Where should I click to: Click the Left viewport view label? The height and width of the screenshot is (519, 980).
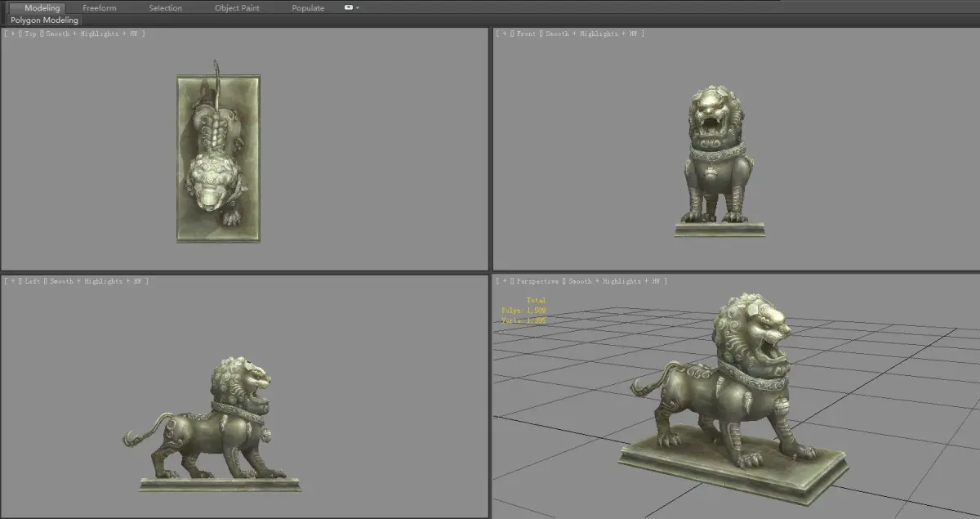[x=33, y=281]
